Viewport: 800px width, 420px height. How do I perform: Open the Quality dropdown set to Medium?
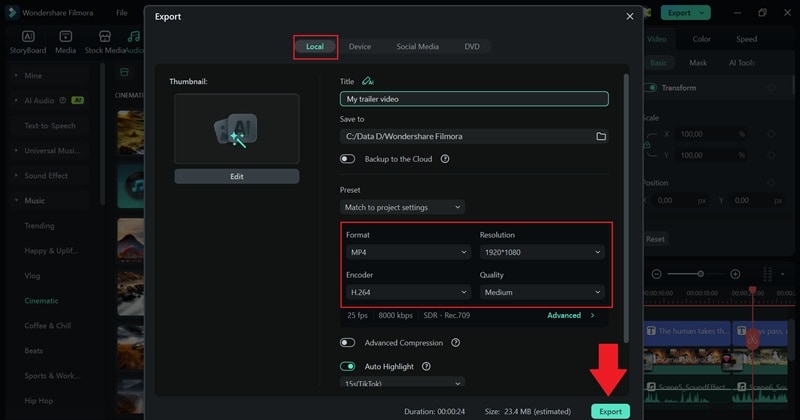(x=542, y=292)
